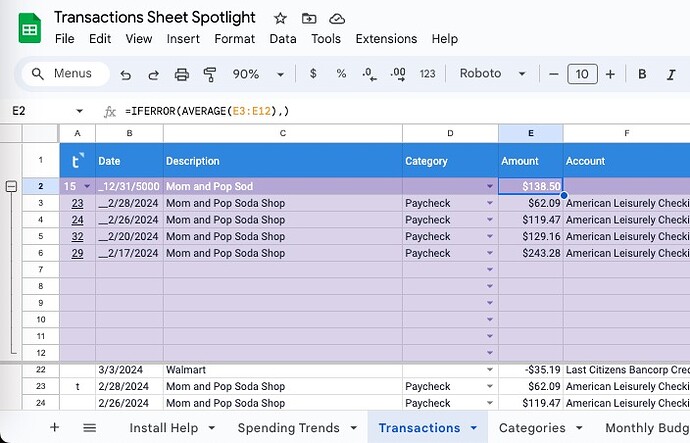Undo the last action
Screen dimensions: 690x443
click(x=126, y=75)
